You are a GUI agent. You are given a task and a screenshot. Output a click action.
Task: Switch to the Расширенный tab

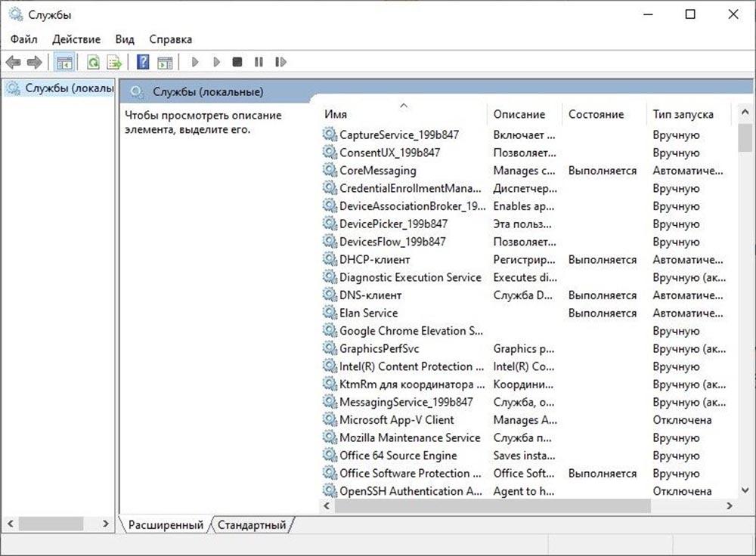click(166, 525)
